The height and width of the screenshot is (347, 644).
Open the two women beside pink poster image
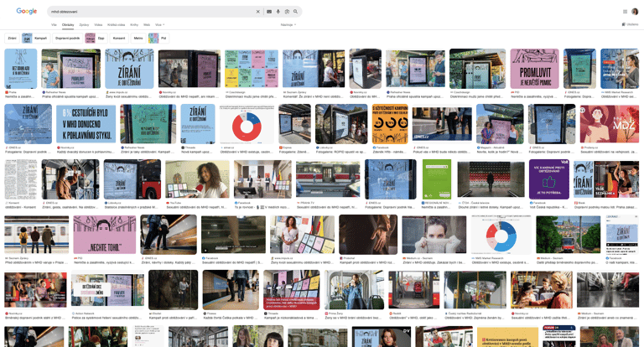click(x=500, y=123)
